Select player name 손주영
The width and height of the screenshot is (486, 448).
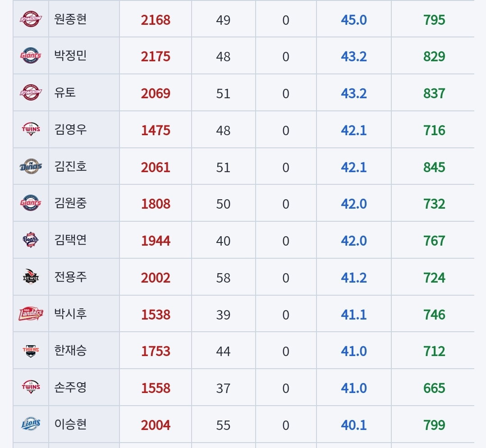point(70,388)
